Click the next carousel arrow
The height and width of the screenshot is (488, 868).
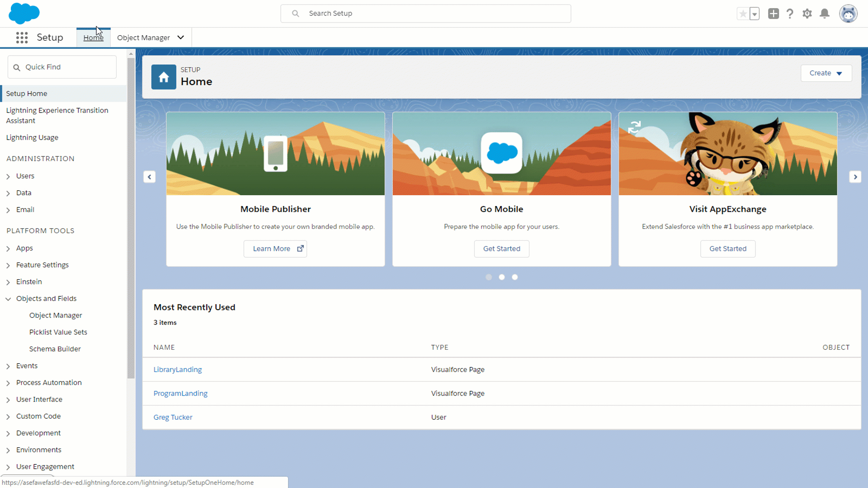[x=855, y=177]
